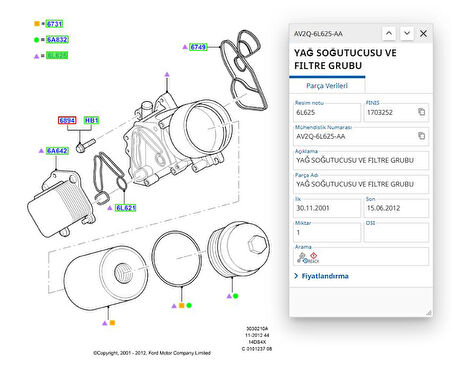Screen dimensions: 452x372
Task: Click the Resim notu field 6L625
Action: pyautogui.click(x=327, y=112)
